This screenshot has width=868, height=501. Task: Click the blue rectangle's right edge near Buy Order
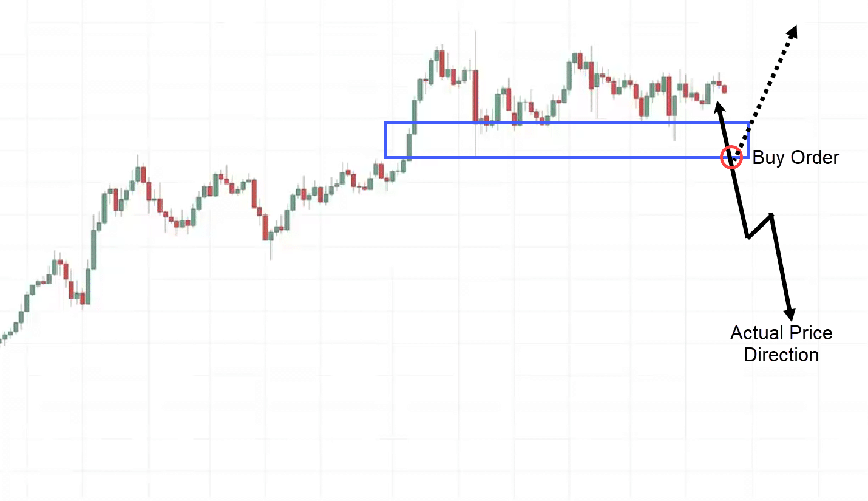pyautogui.click(x=749, y=140)
